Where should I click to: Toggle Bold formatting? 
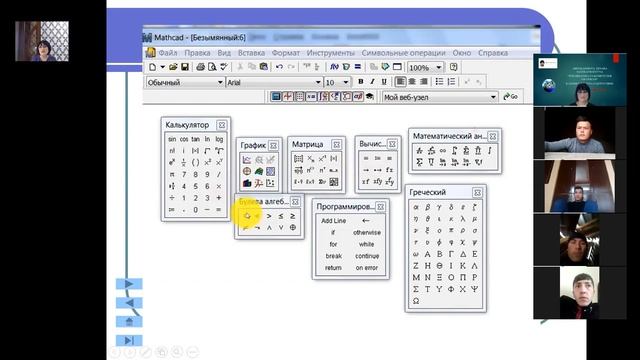pos(360,82)
